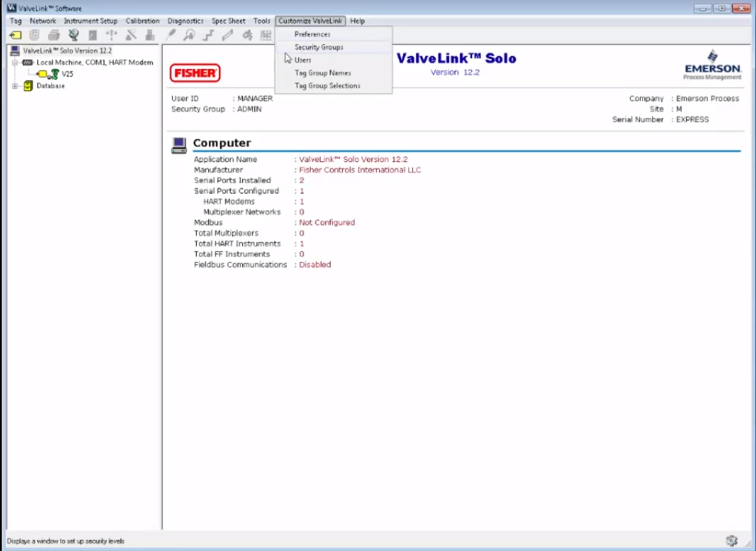
Task: Select Security Groups from the open menu
Action: (x=319, y=47)
